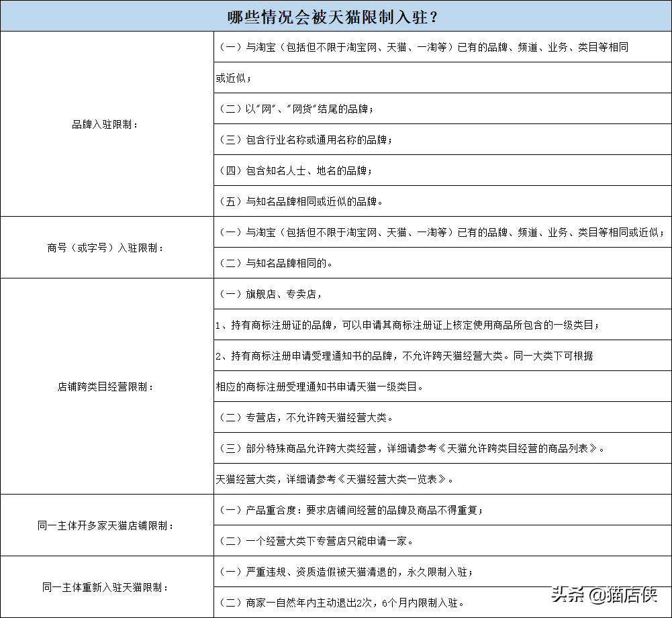Click row "(二)以"网"、"网货"结尾的品牌;"
The width and height of the screenshot is (672, 618).
(x=442, y=109)
